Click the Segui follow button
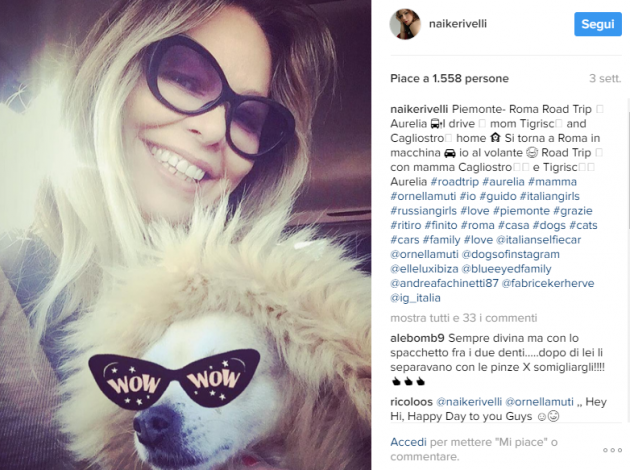The height and width of the screenshot is (470, 630). point(598,24)
